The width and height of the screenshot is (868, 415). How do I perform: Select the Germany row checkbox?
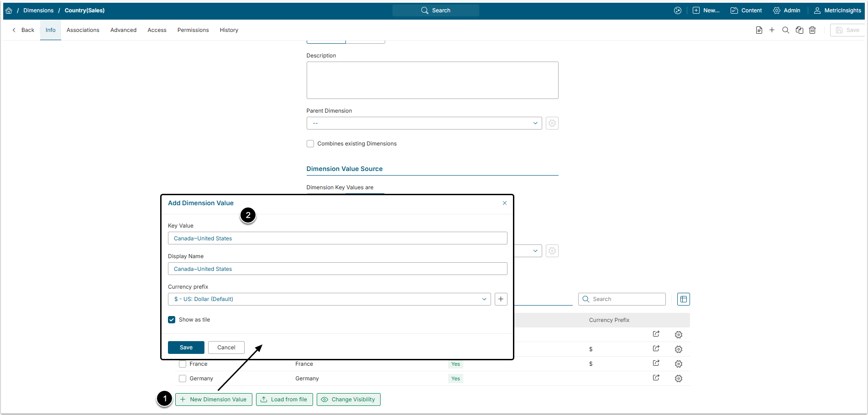pyautogui.click(x=183, y=379)
